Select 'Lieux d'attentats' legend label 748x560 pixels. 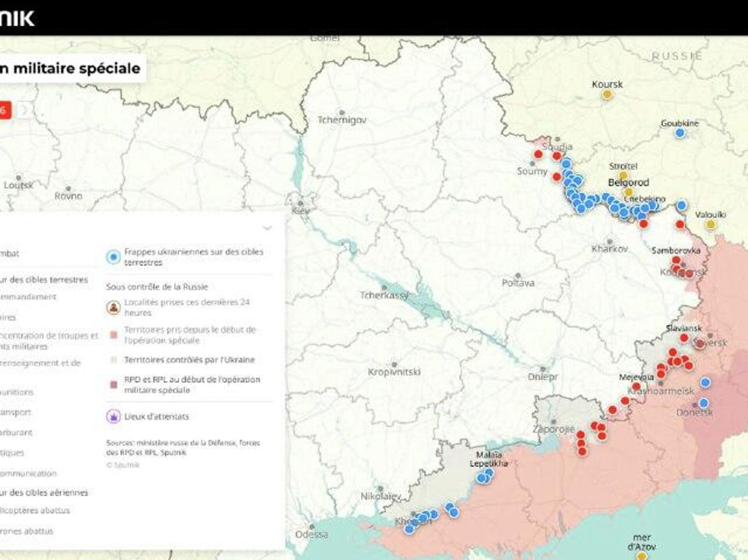pyautogui.click(x=157, y=417)
